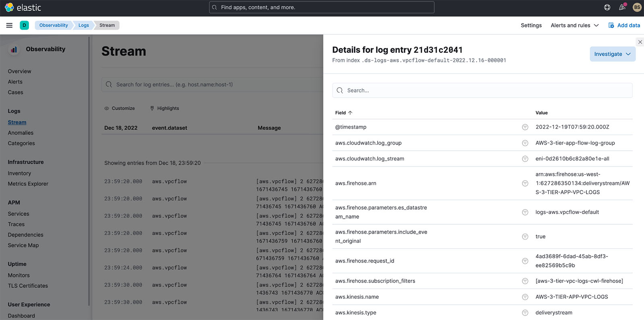Screen dimensions: 644x320
Task: Click the Add data button
Action: click(x=624, y=25)
